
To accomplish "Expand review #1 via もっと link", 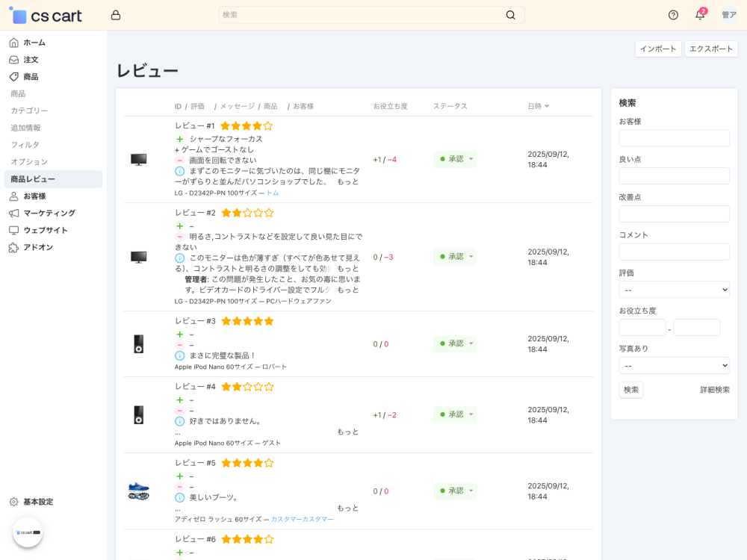I will (x=347, y=181).
